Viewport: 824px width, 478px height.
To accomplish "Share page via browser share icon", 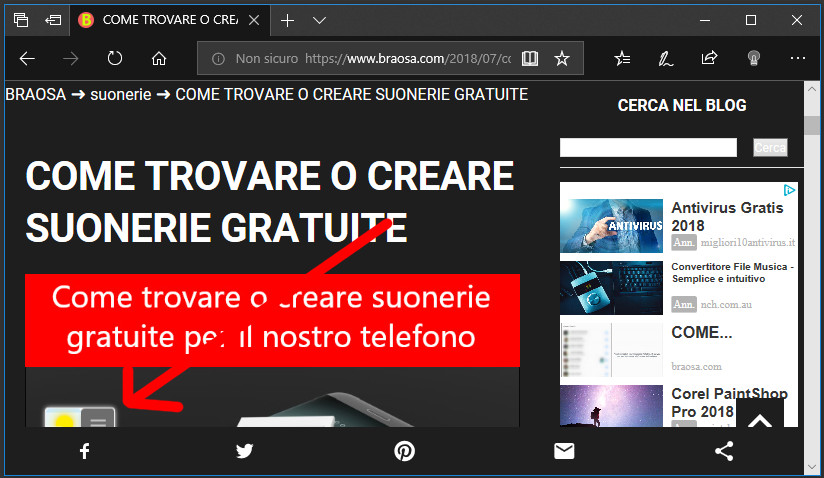I will tap(709, 59).
